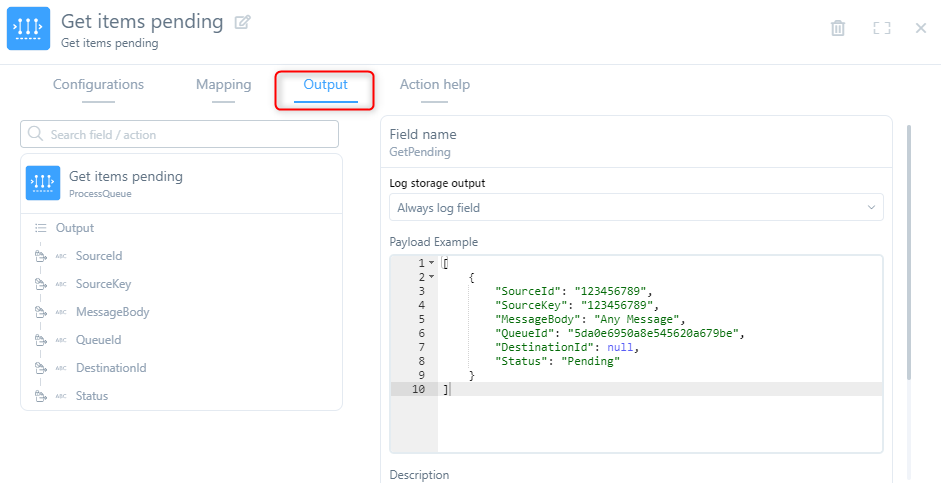The width and height of the screenshot is (941, 483).
Task: Click the ProcessQueue icon in header
Action: point(28,28)
